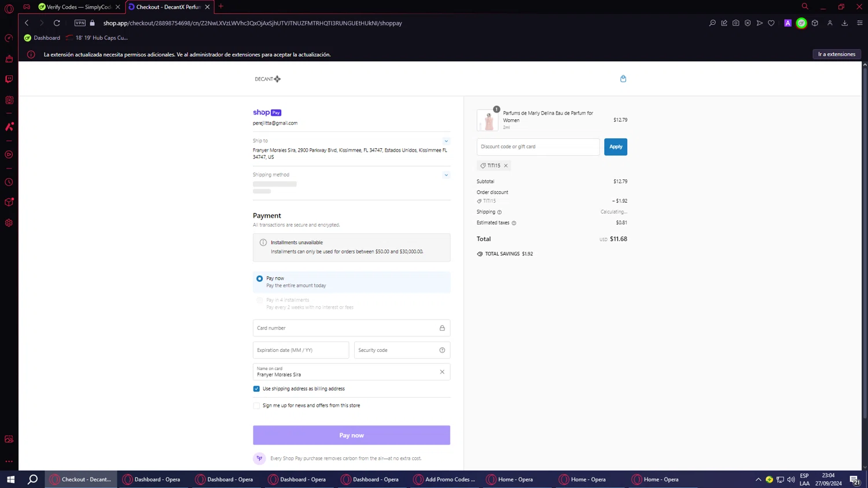The width and height of the screenshot is (868, 488).
Task: Open My Flow send icon
Action: (759, 23)
